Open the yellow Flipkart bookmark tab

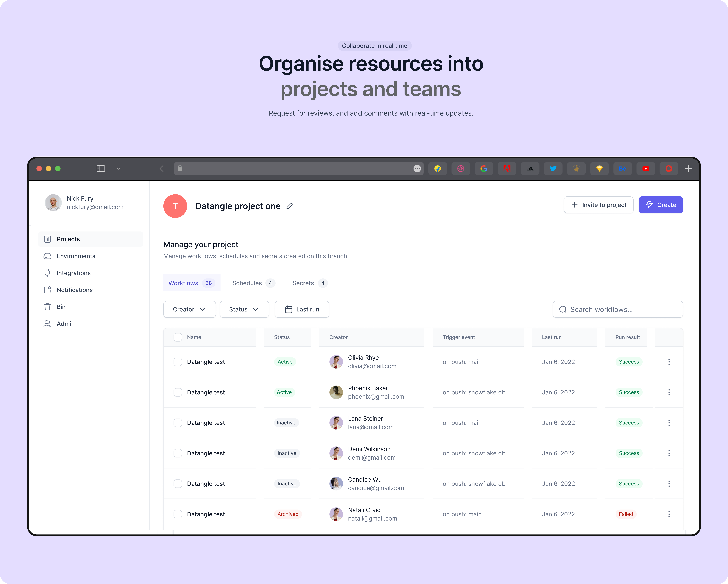438,168
